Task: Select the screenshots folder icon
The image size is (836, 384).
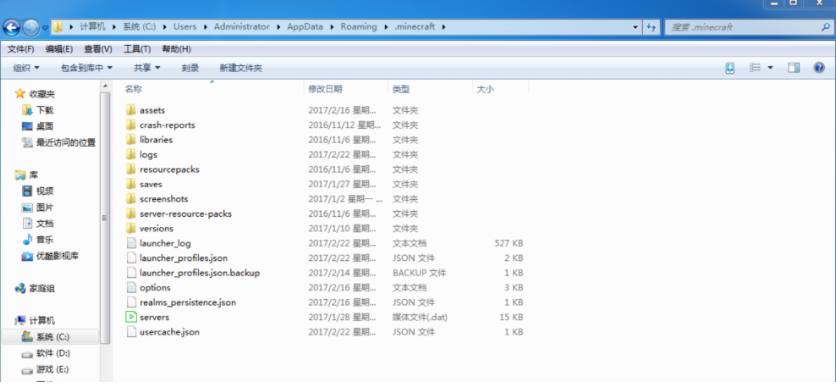Action: pos(131,199)
